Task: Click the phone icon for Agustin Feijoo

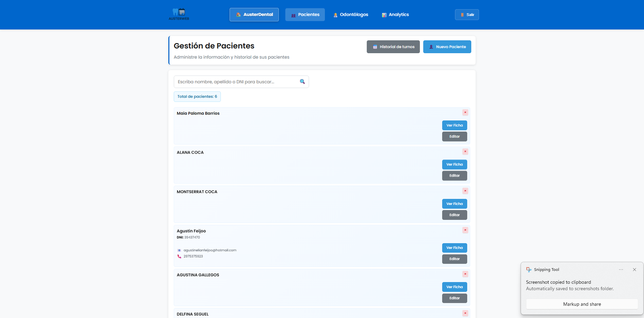Action: point(179,256)
